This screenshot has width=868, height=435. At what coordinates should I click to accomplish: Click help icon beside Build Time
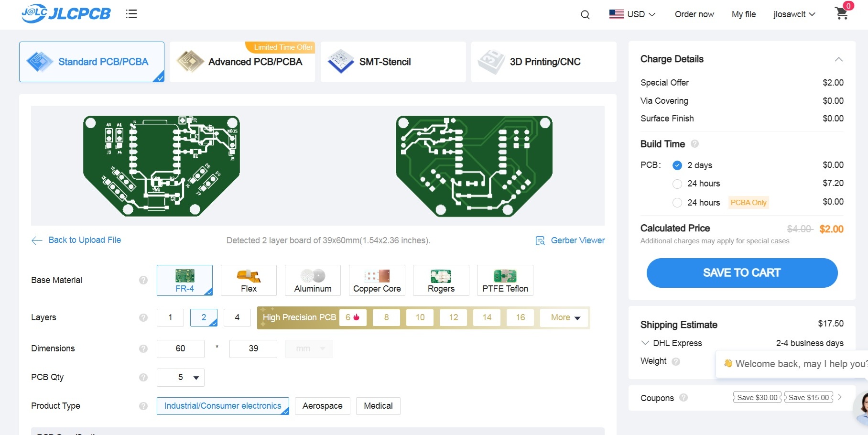(x=695, y=144)
